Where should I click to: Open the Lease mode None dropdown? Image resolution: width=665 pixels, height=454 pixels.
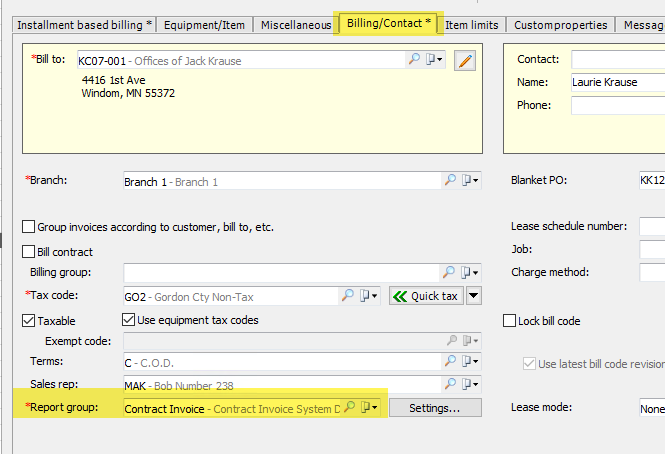(x=652, y=408)
